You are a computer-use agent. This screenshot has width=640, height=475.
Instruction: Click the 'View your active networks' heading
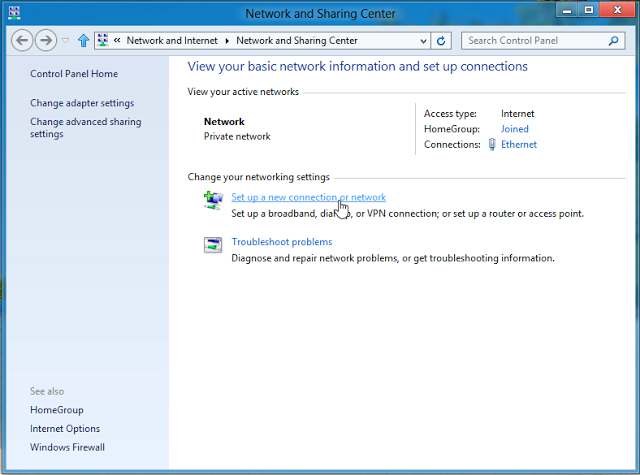click(x=243, y=92)
